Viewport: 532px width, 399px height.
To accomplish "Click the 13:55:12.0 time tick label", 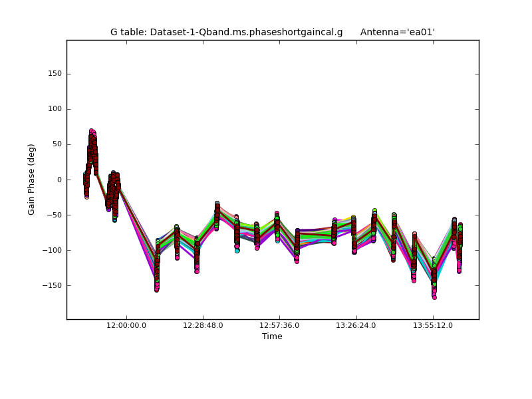I will (433, 325).
